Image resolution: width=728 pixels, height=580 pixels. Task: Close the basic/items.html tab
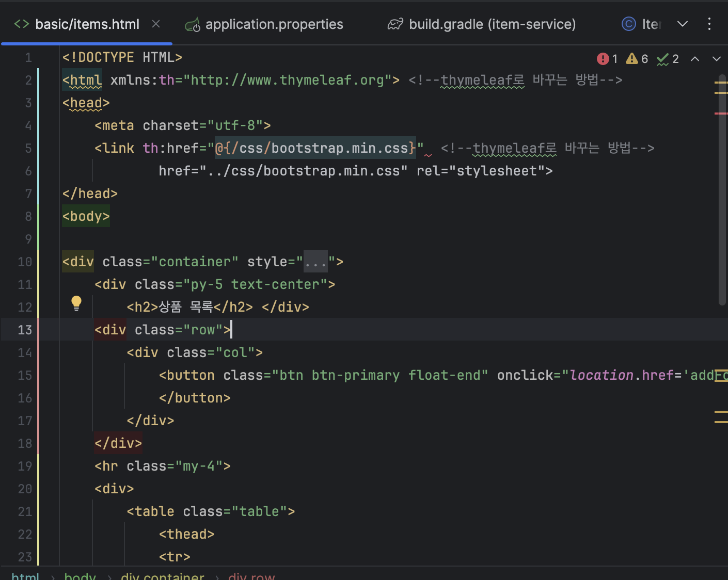(156, 24)
